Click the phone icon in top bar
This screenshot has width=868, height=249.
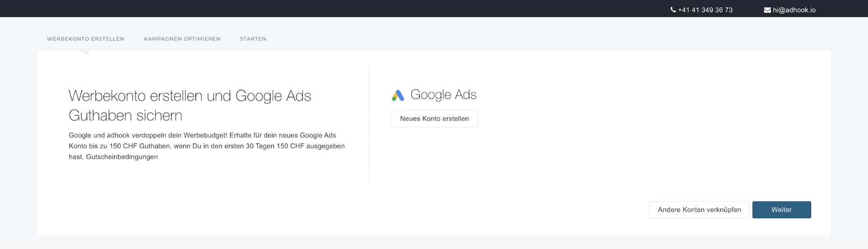click(x=673, y=10)
